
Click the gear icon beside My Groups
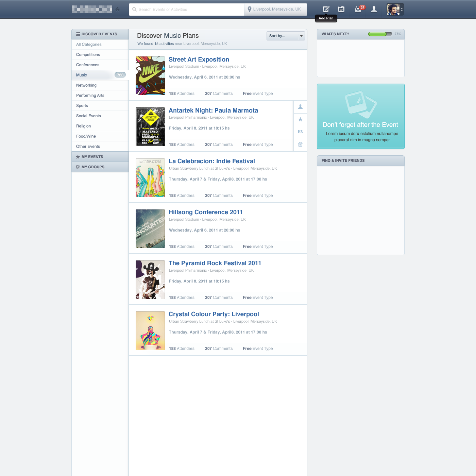click(x=78, y=167)
